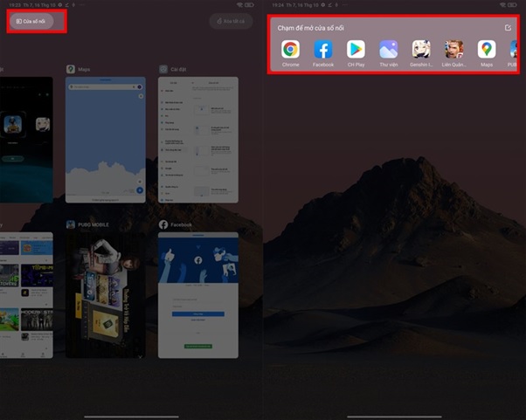This screenshot has height=420, width=526.
Task: Open the Facebook recent app card
Action: click(198, 294)
